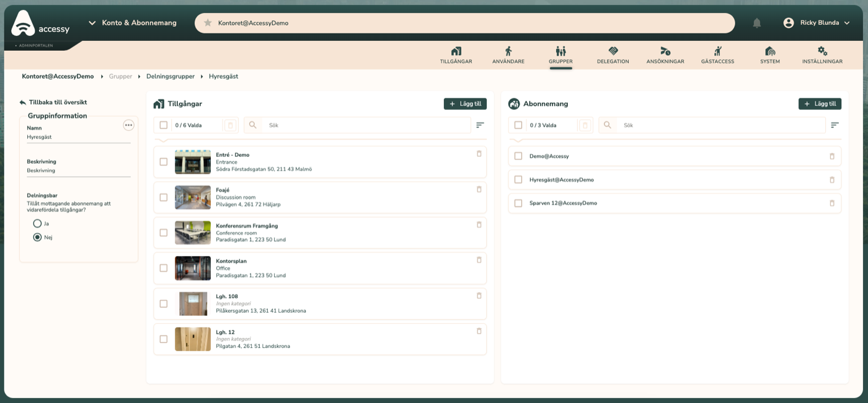868x403 pixels.
Task: Click the Namn field with Hyresgäst
Action: (x=79, y=137)
